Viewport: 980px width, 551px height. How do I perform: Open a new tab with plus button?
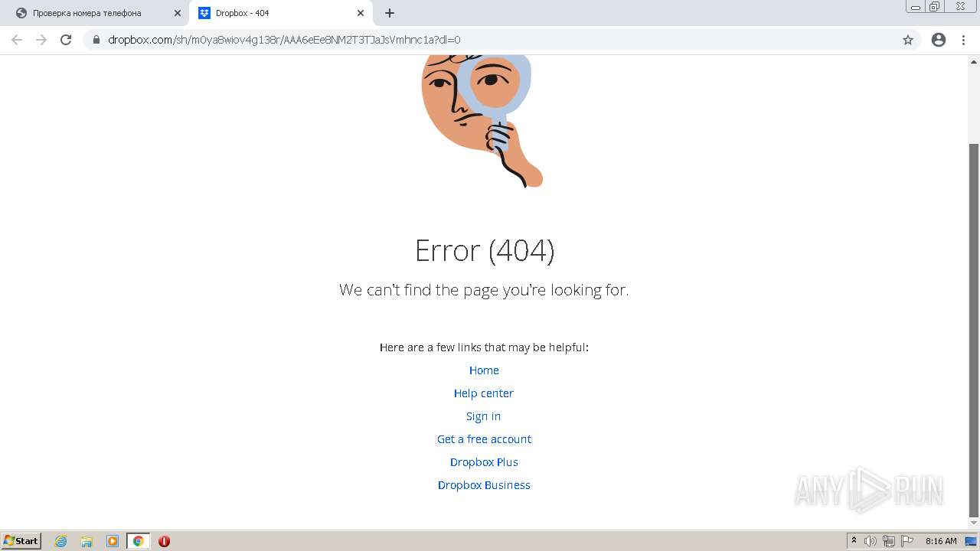pyautogui.click(x=390, y=13)
